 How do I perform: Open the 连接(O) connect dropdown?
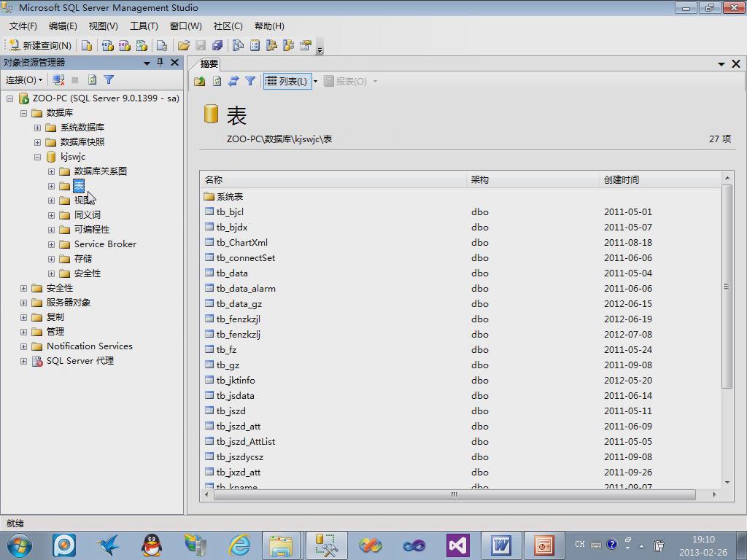24,80
